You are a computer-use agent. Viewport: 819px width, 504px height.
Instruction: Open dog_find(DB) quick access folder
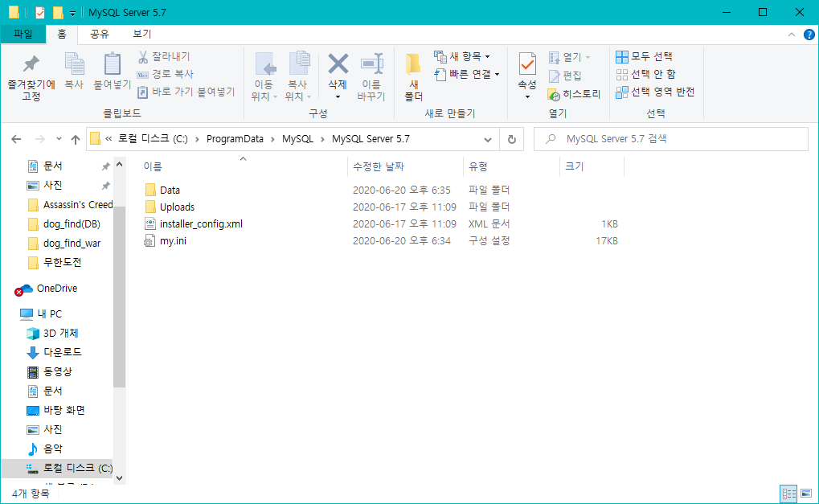[x=63, y=224]
